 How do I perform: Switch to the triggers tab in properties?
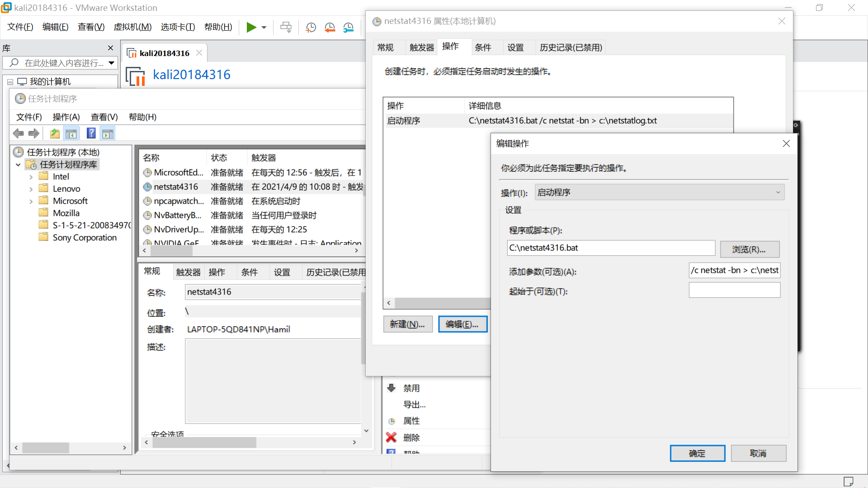[x=421, y=47]
